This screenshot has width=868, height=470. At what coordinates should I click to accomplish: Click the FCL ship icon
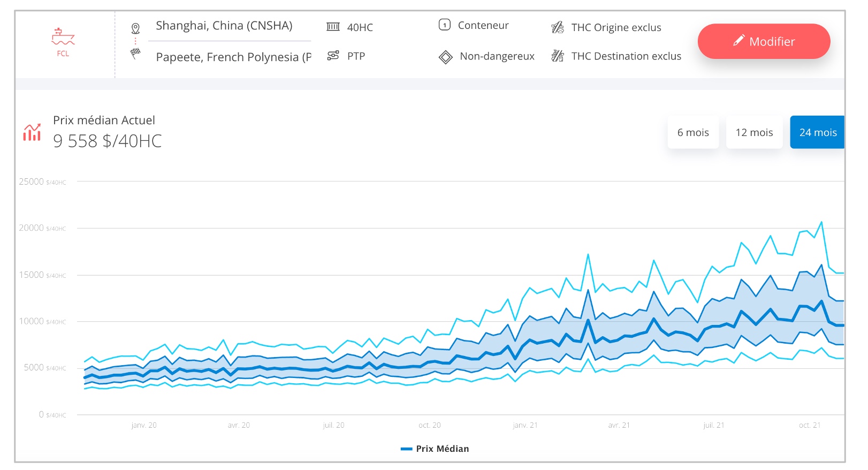pyautogui.click(x=63, y=37)
